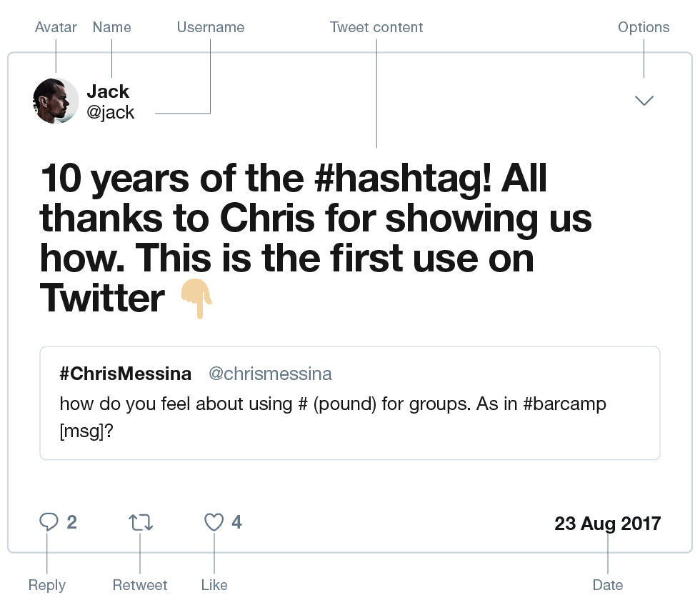Click the reply count number 2
Viewport: 700px width, 615px height.
(72, 523)
